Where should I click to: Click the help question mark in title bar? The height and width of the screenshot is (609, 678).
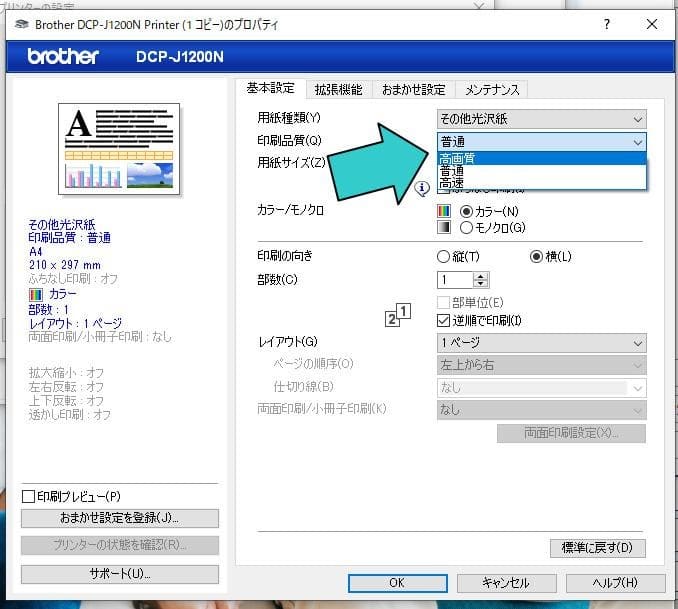[607, 24]
